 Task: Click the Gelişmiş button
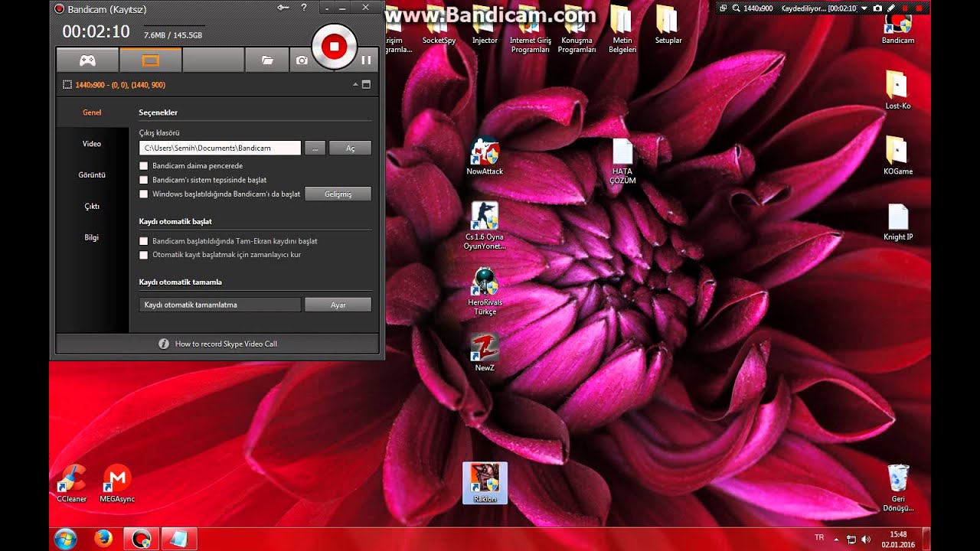point(338,194)
